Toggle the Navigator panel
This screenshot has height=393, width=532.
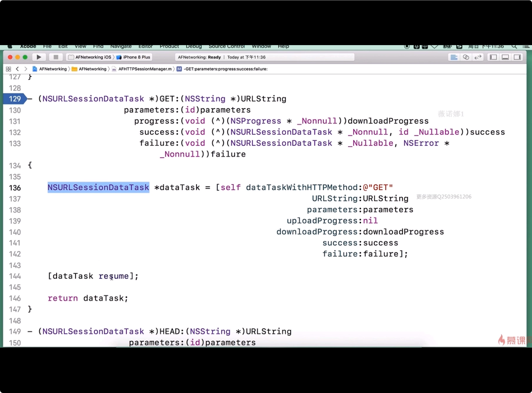coord(493,57)
